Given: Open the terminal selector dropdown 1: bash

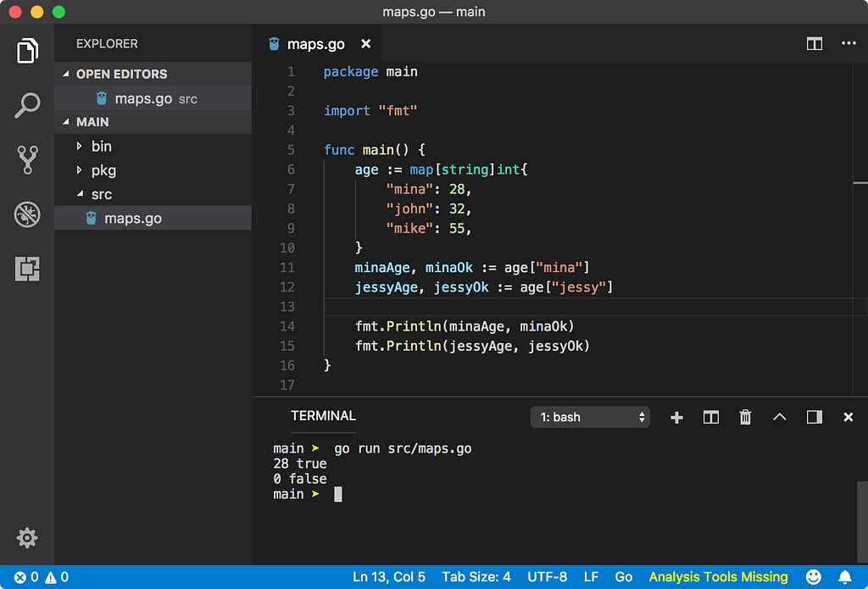Looking at the screenshot, I should [x=590, y=418].
